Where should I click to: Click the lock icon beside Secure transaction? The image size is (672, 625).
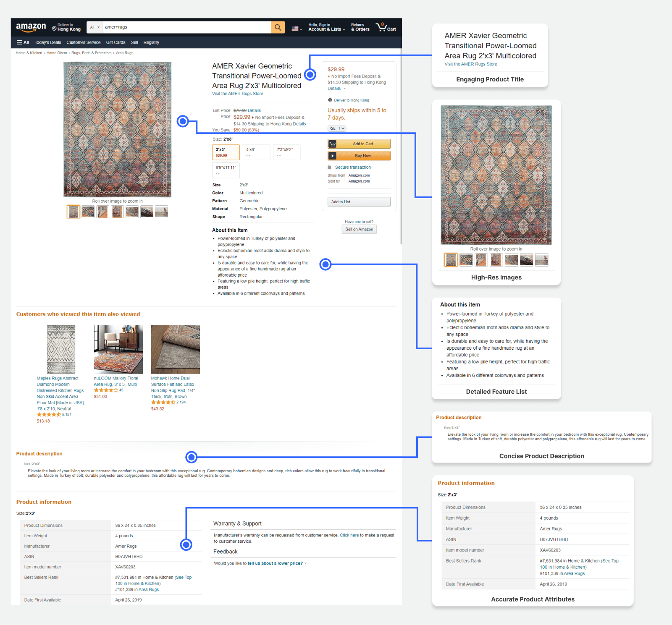point(330,167)
